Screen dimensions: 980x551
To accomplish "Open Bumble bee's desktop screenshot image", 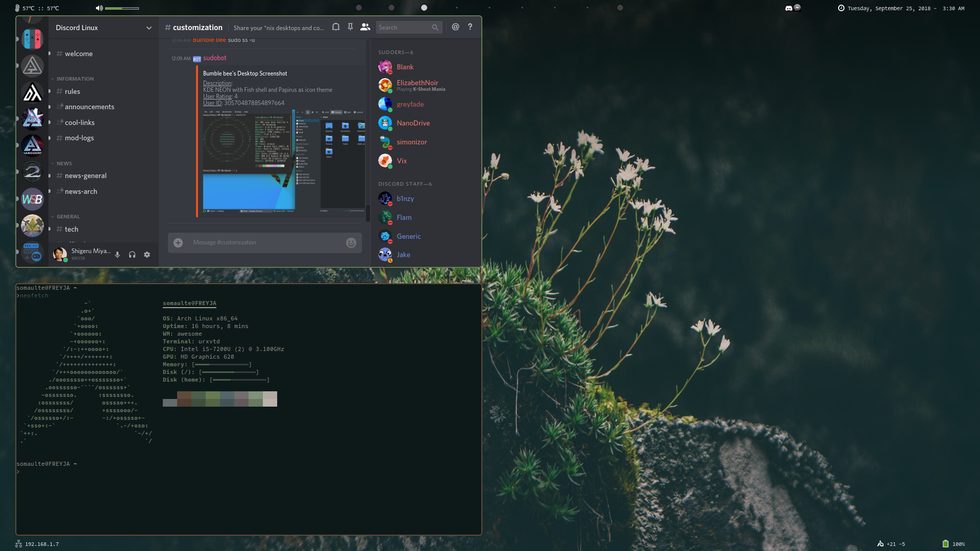I will (x=284, y=161).
